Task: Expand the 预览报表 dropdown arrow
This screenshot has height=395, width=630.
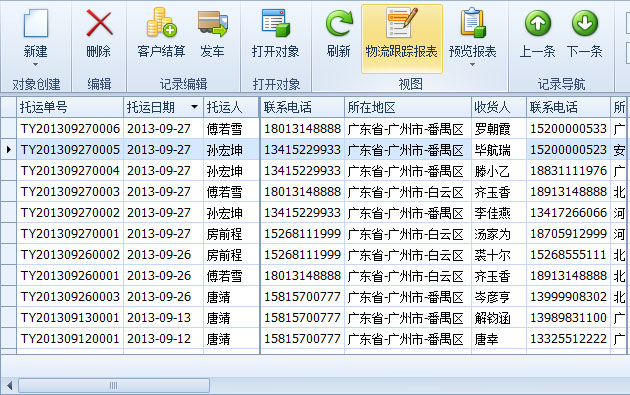Action: 472,65
